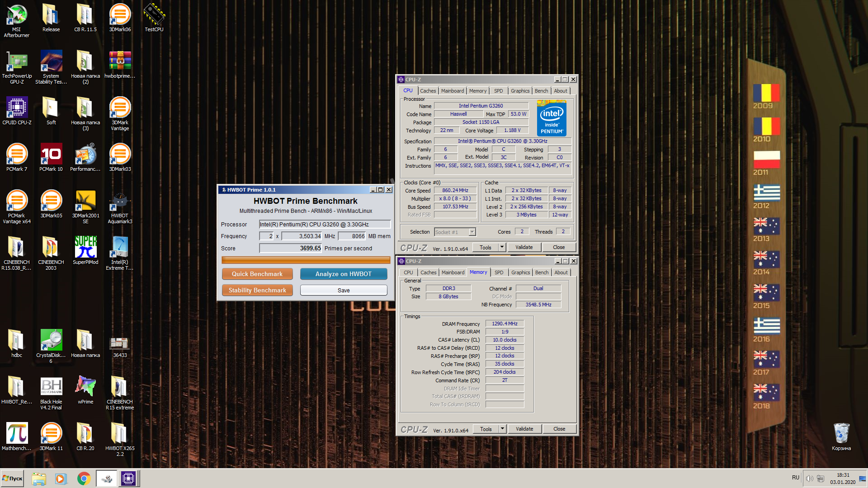Click Analyze on HWBOT button
Screen dimensions: 868x488
coord(344,274)
